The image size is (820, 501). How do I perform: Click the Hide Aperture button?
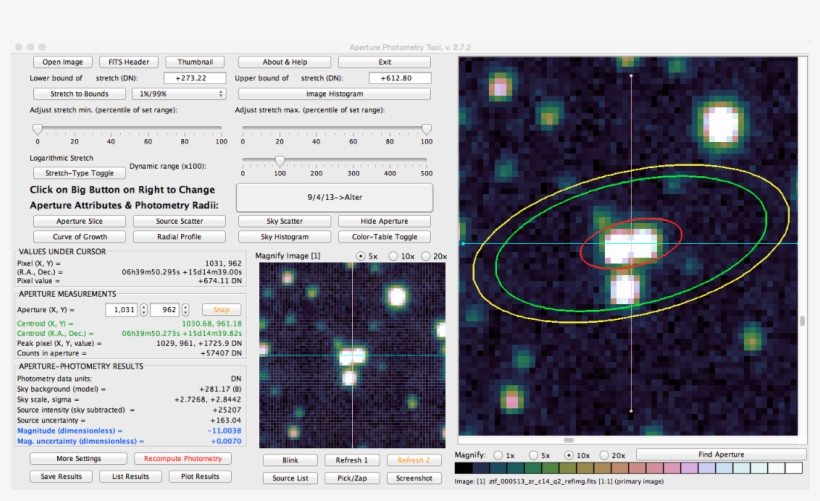(384, 221)
